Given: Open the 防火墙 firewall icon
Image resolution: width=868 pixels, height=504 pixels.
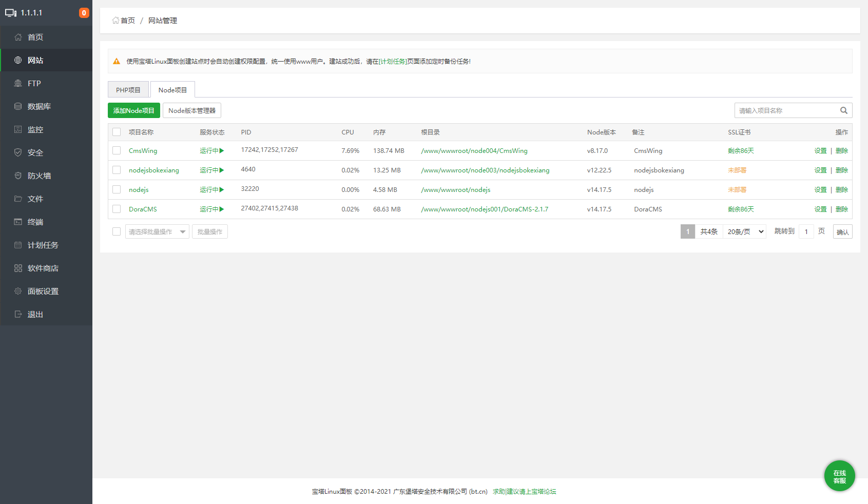Looking at the screenshot, I should click(x=18, y=176).
